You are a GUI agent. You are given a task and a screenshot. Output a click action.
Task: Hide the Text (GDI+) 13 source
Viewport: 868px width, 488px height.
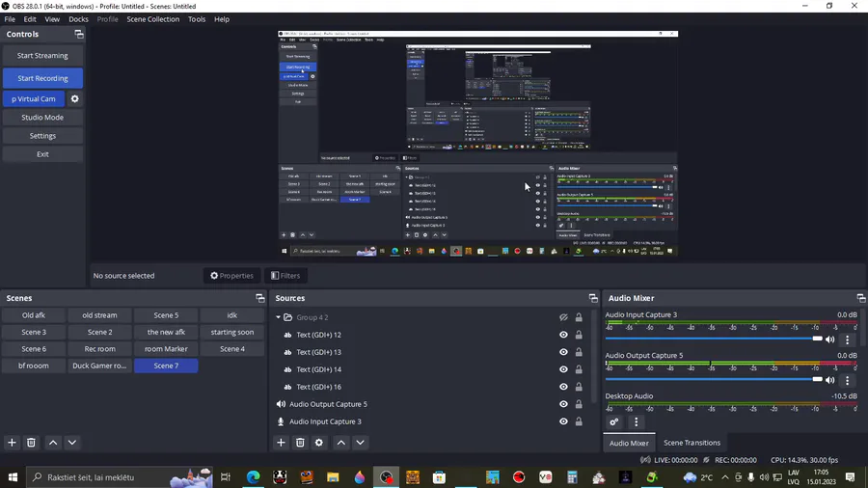point(563,352)
